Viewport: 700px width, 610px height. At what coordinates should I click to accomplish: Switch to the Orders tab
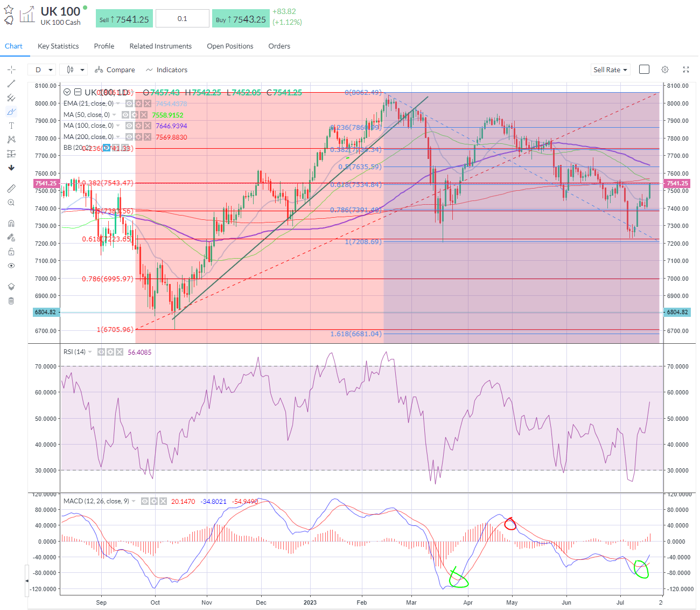click(279, 46)
